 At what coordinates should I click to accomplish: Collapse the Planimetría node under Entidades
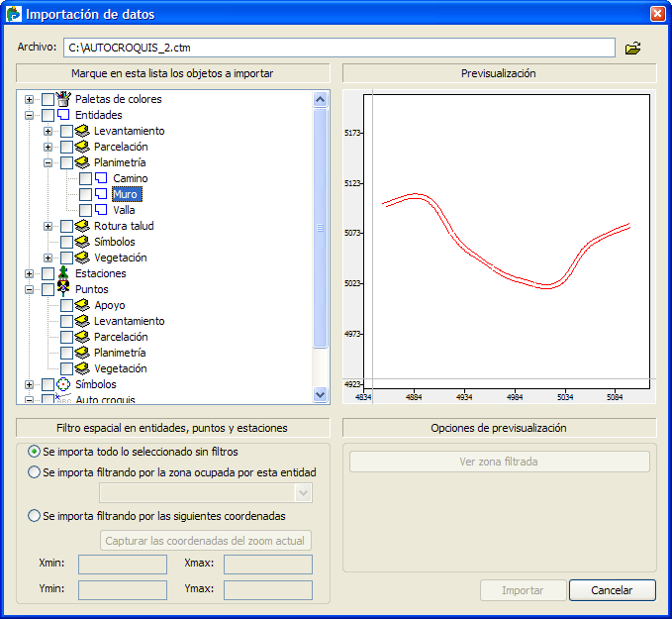(x=48, y=162)
